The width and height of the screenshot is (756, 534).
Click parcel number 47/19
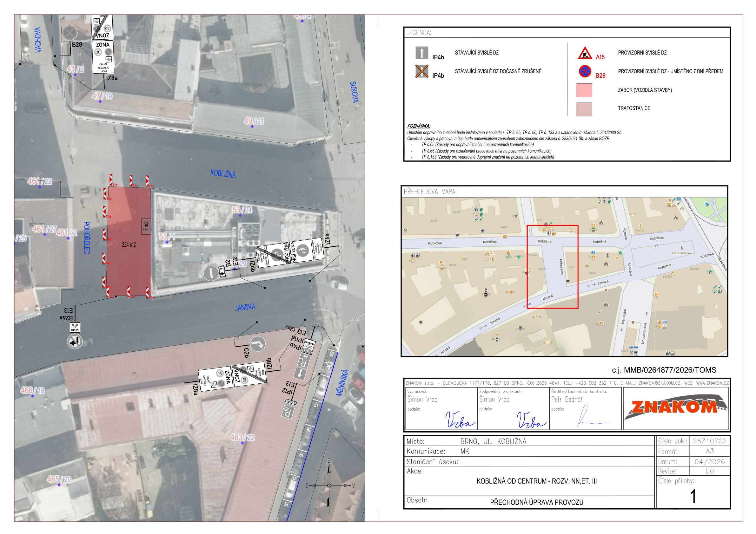point(102,96)
